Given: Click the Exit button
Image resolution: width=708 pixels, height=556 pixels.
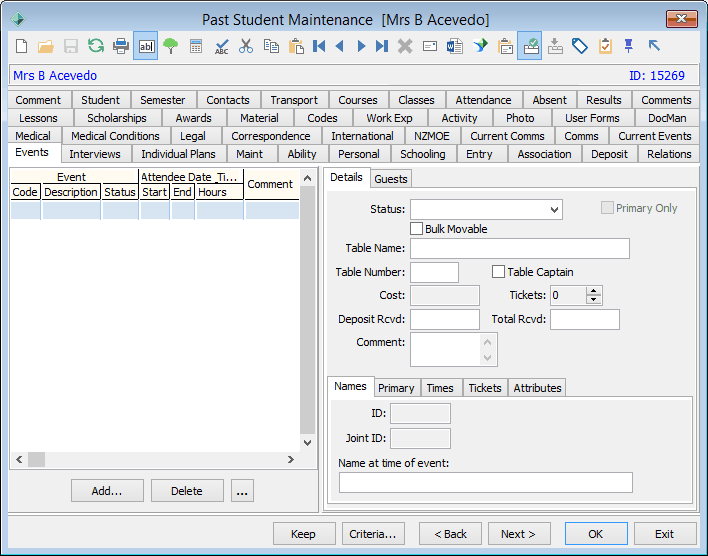Looking at the screenshot, I should coord(665,534).
